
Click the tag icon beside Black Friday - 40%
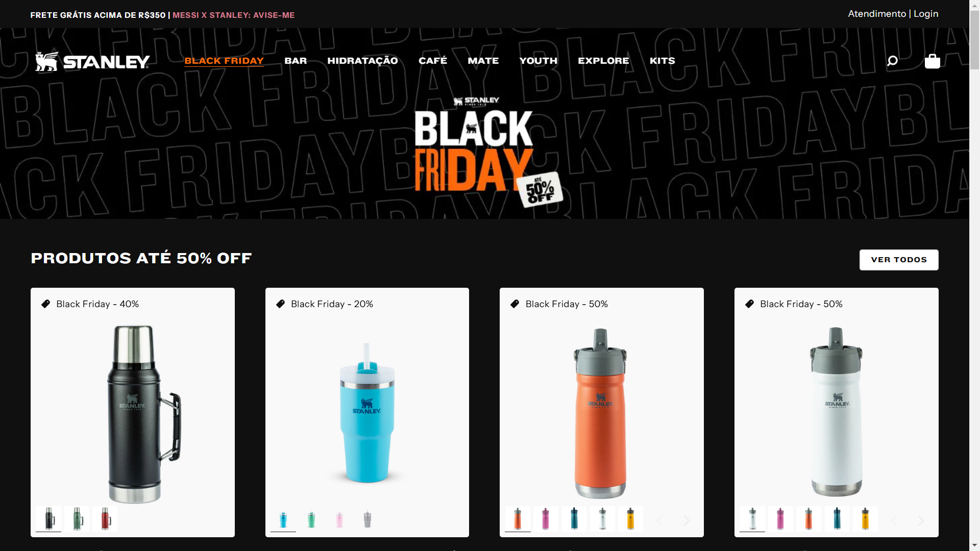[x=46, y=304]
